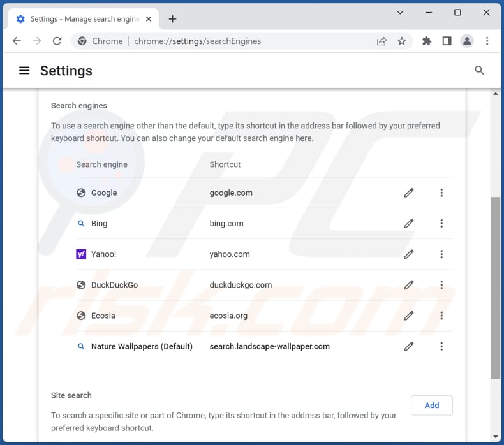Open the tab search chevron
The image size is (504, 445).
tap(400, 13)
